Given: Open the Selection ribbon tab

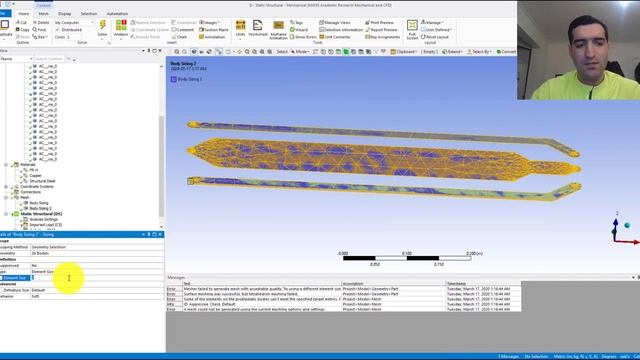Looking at the screenshot, I should [x=89, y=13].
